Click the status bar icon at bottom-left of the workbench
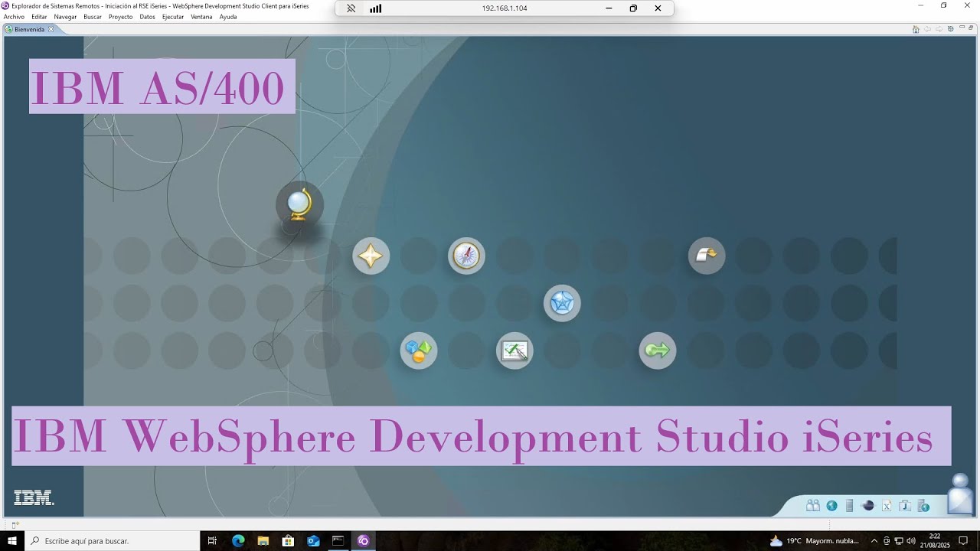This screenshot has width=980, height=551. coord(15,525)
